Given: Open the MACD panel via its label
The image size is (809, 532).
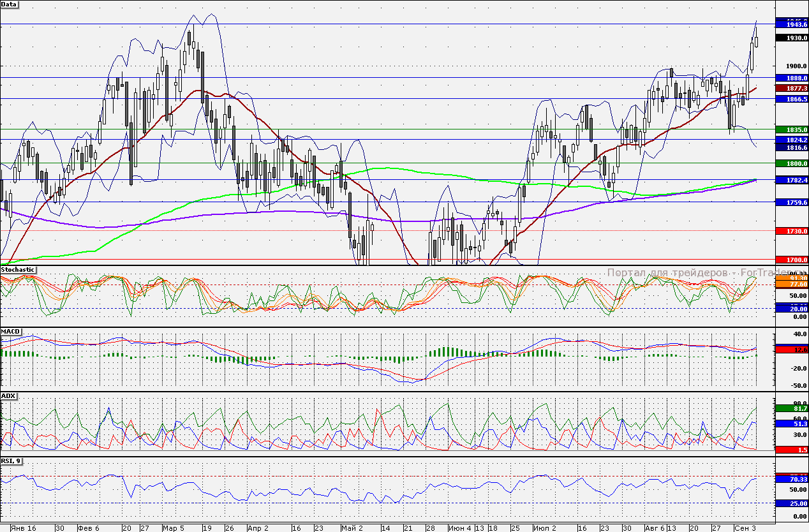Looking at the screenshot, I should pyautogui.click(x=10, y=332).
